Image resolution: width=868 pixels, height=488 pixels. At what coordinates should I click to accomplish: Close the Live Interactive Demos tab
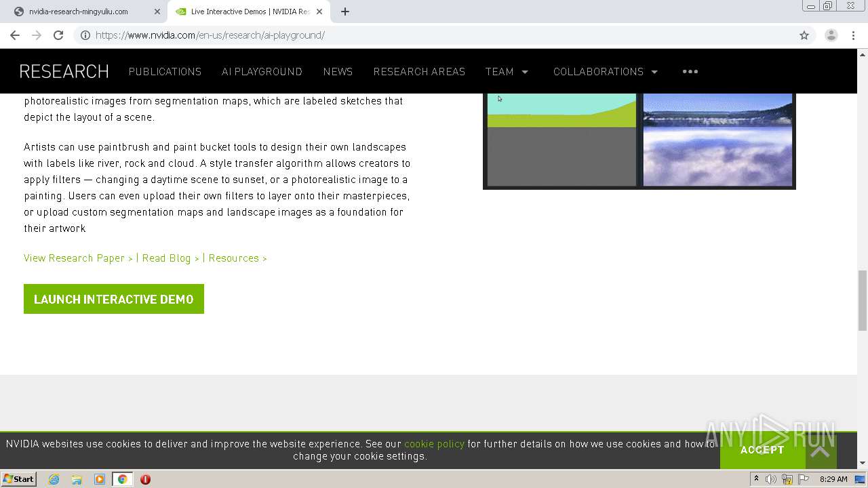coord(319,12)
